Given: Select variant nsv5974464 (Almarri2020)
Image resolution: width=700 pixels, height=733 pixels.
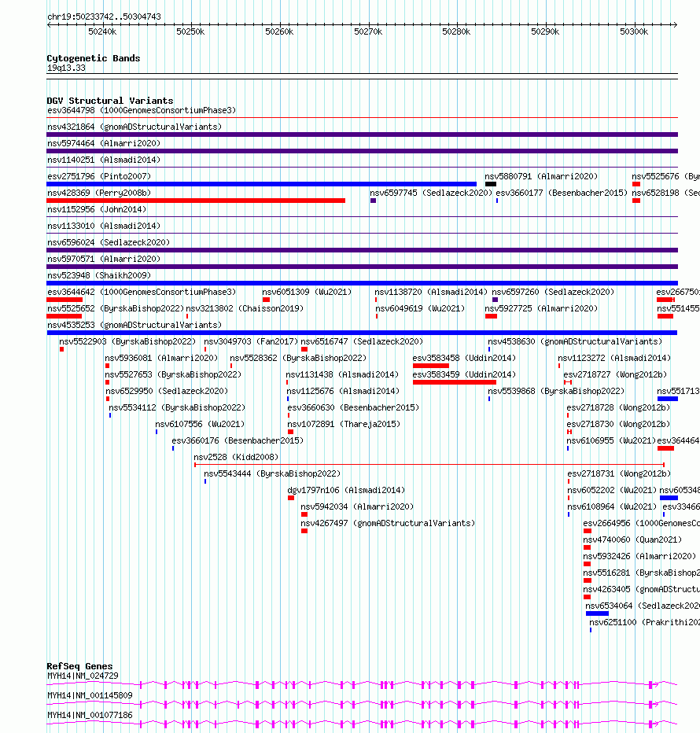Looking at the screenshot, I should click(104, 143).
